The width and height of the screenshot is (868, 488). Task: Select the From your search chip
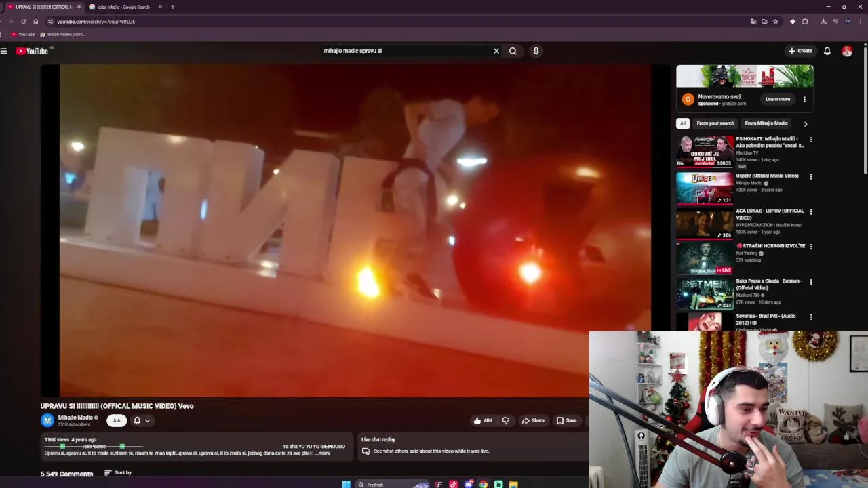715,123
